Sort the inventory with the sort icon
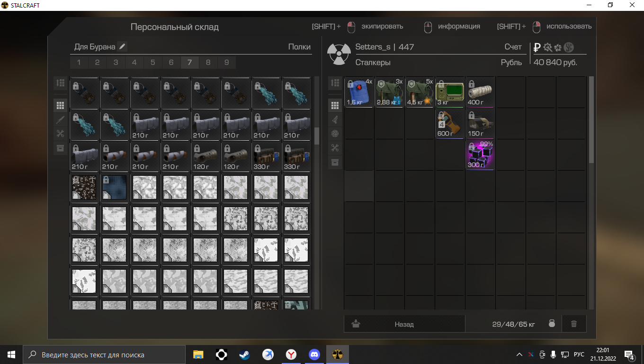Viewport: 644px width, 364px height. pos(335,83)
